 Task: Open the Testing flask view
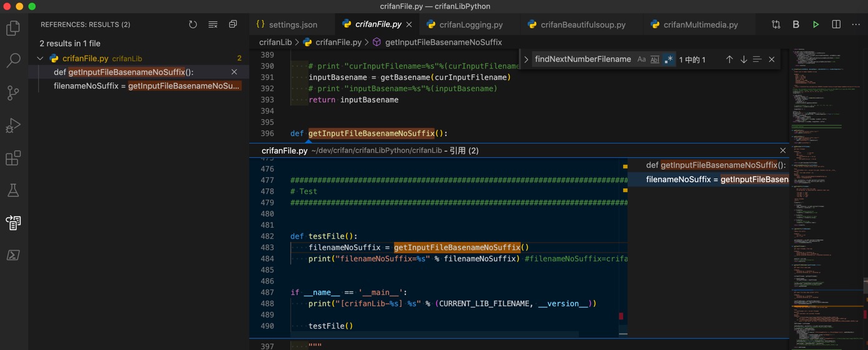[13, 190]
